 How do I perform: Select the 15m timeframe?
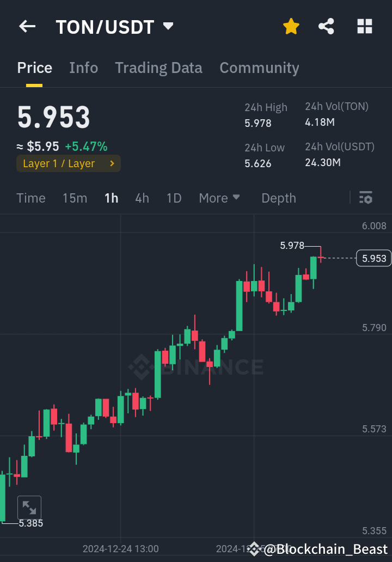pos(75,198)
